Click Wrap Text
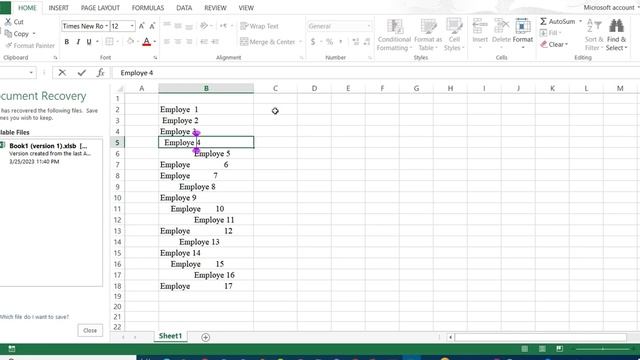The image size is (640, 360). click(x=259, y=26)
